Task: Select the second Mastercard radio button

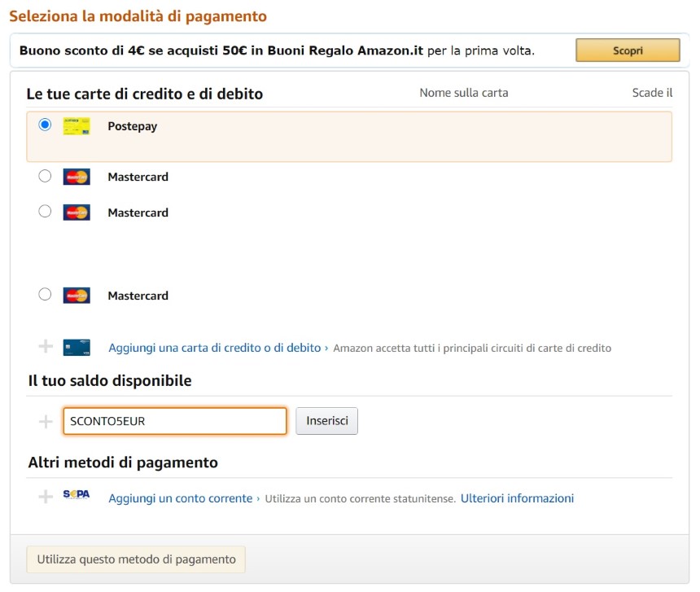Action: click(x=45, y=211)
